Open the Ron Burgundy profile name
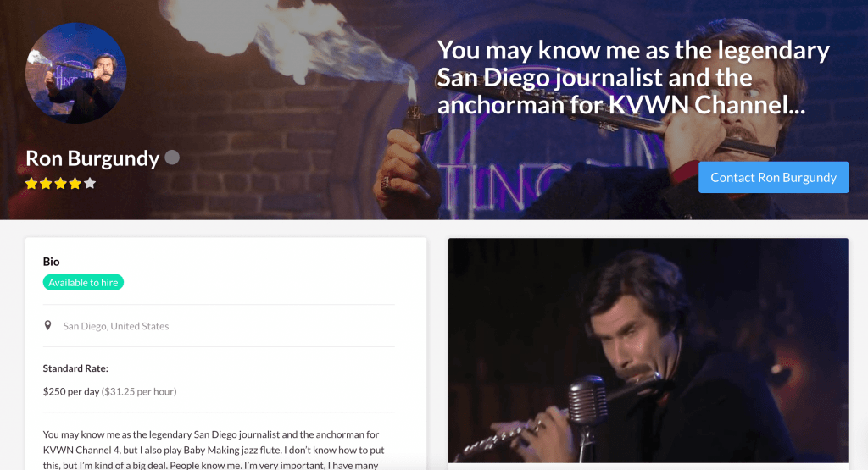This screenshot has width=868, height=470. tap(92, 158)
